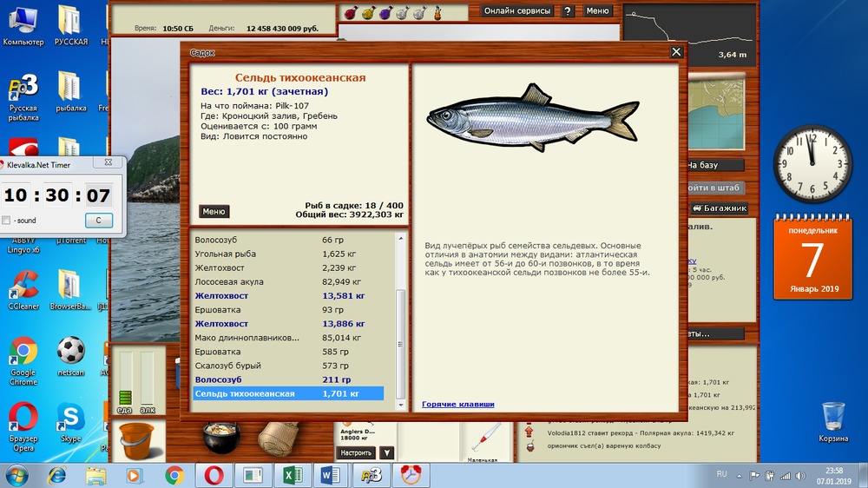Open the question mark help button

pos(568,11)
